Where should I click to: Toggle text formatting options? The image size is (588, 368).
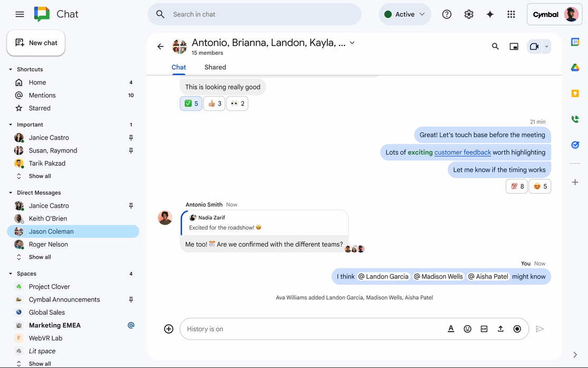(x=451, y=329)
